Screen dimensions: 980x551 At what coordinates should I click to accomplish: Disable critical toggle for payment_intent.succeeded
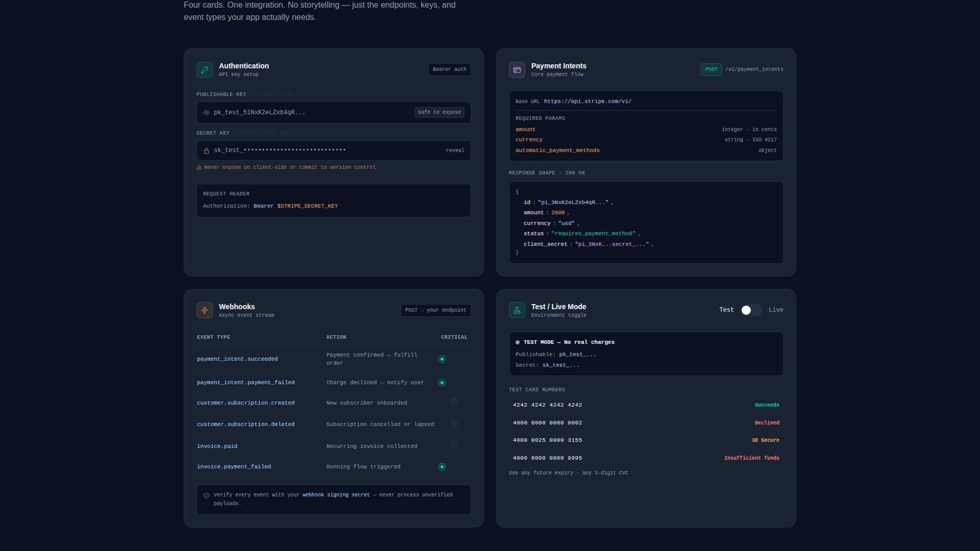point(442,359)
